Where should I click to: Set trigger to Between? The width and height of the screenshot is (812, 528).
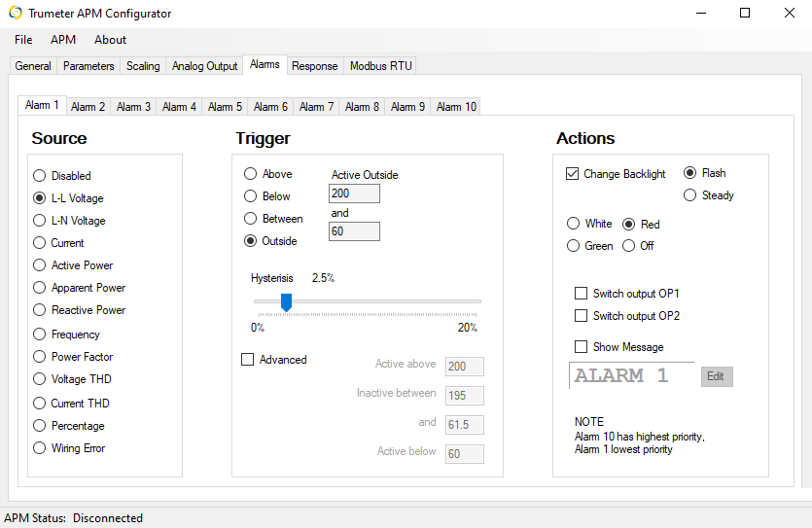(x=273, y=219)
